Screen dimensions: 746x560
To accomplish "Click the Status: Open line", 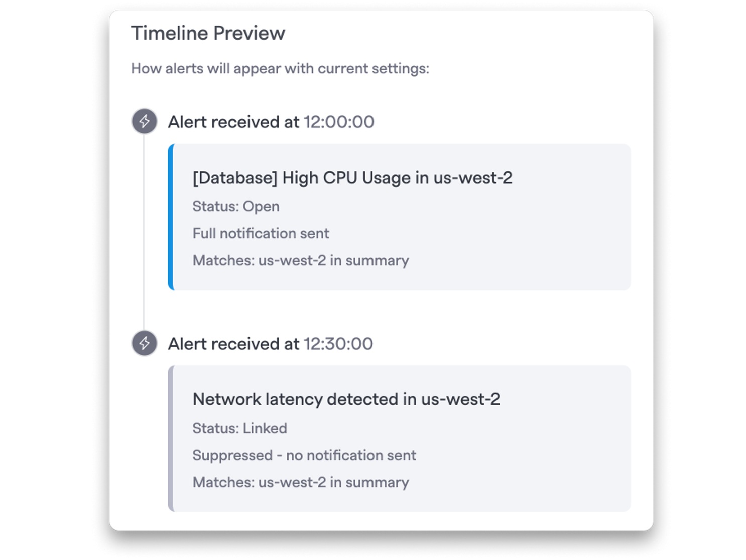I will [236, 206].
